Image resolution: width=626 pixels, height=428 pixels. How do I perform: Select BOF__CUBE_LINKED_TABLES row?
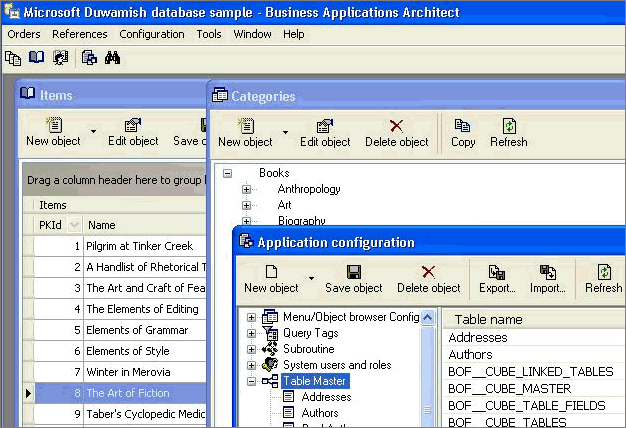534,372
